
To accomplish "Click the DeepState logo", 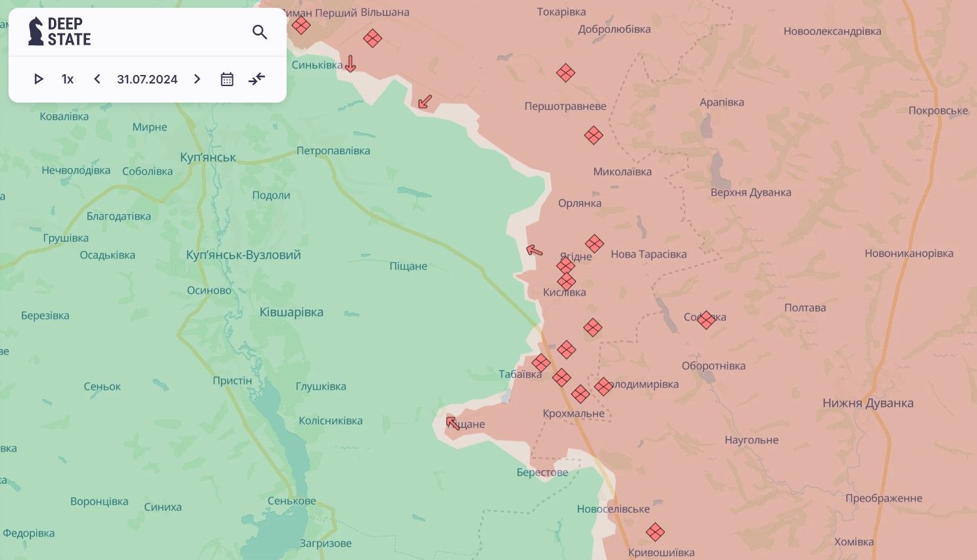I will tap(60, 32).
